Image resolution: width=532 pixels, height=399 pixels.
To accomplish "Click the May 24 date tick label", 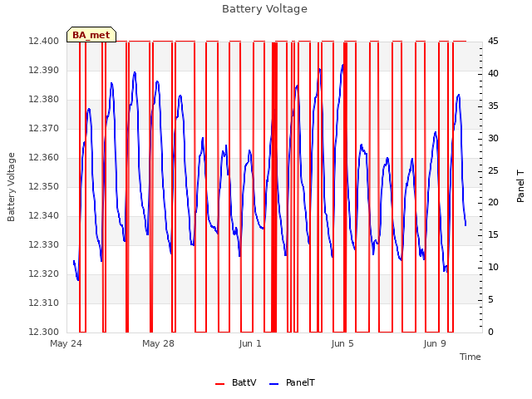I will coord(66,343).
